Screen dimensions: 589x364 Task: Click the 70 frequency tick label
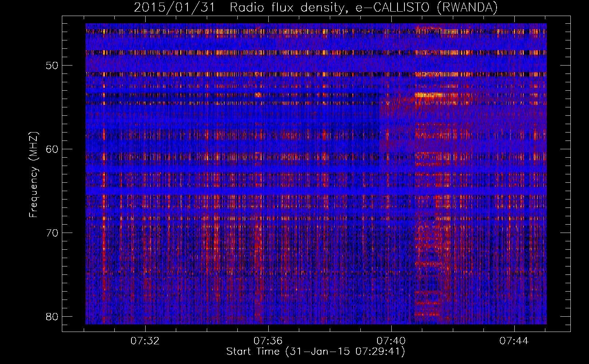(52, 233)
